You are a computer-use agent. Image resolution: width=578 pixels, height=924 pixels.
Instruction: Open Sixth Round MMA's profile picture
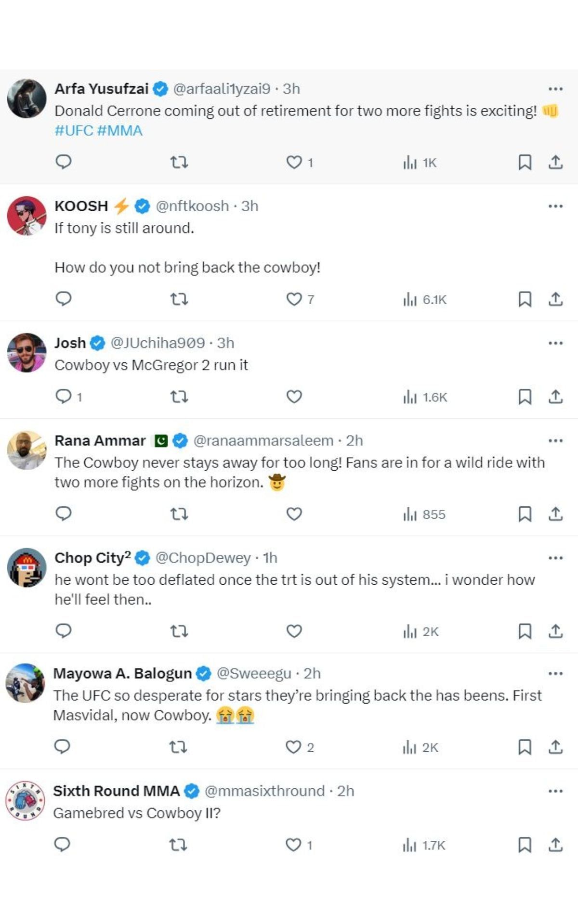coord(26,800)
